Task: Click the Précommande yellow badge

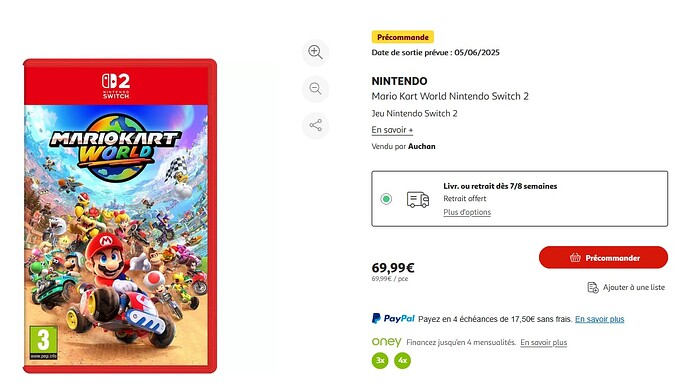Action: [x=403, y=37]
